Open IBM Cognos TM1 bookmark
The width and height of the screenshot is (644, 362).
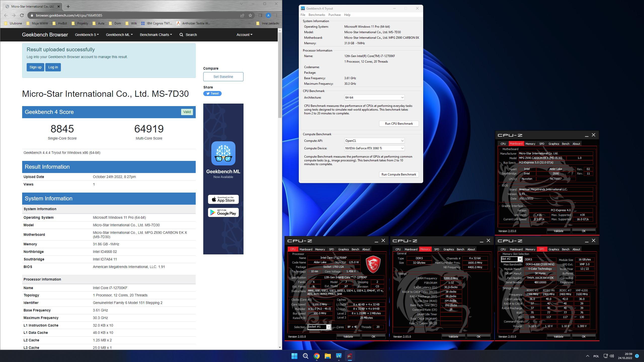click(x=157, y=23)
